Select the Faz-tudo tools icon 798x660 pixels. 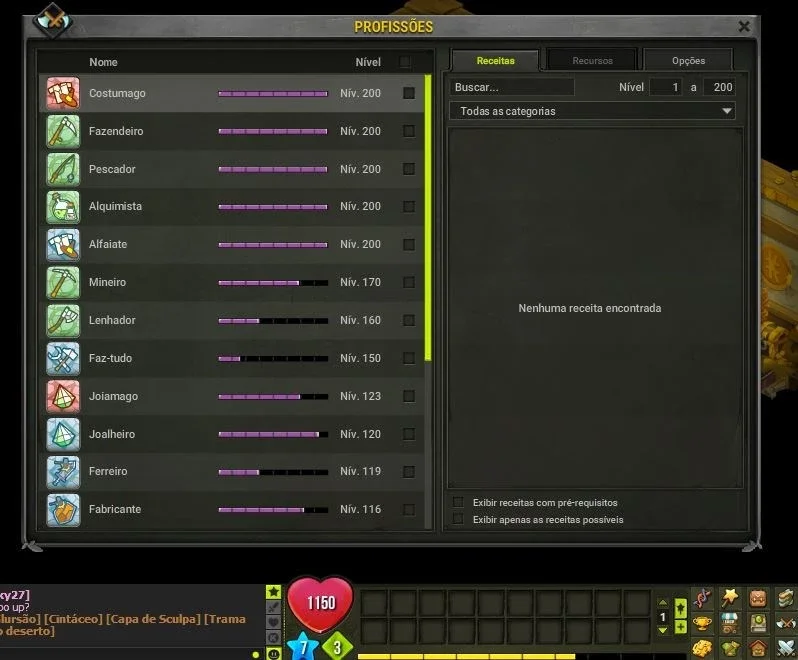click(63, 358)
